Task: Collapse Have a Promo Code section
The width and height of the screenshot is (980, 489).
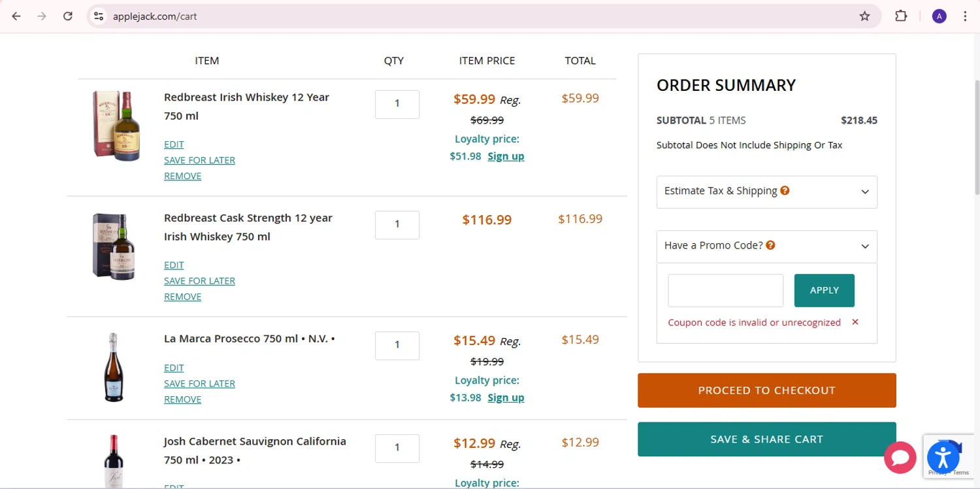Action: (x=766, y=246)
